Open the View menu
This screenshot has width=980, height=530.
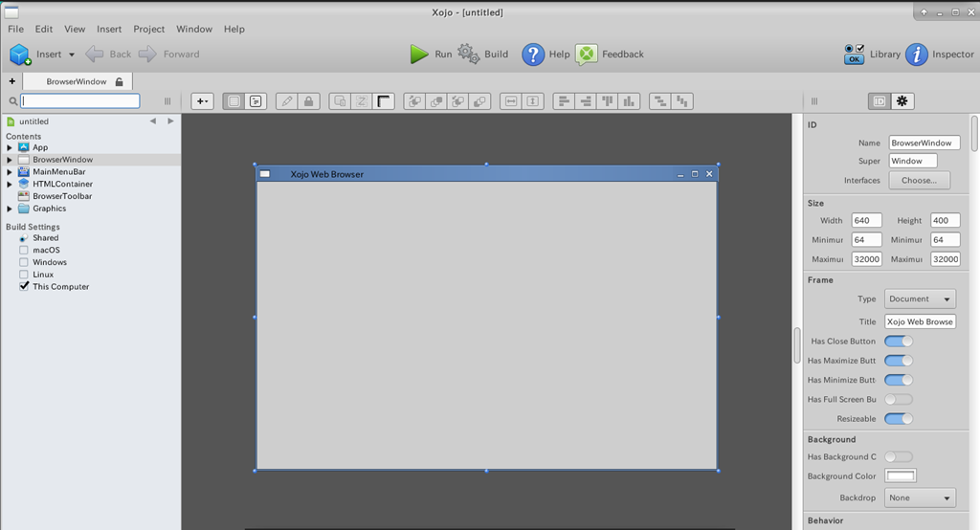[75, 29]
